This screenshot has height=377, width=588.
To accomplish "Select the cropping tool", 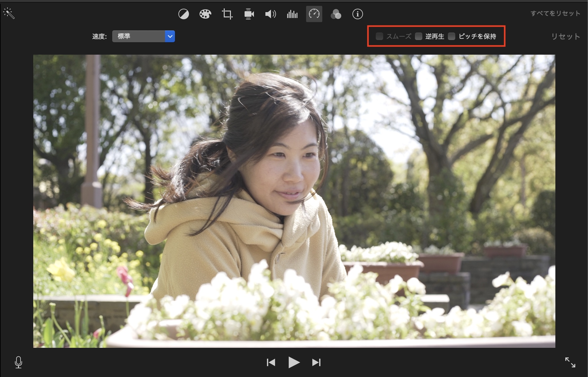I will (x=227, y=14).
